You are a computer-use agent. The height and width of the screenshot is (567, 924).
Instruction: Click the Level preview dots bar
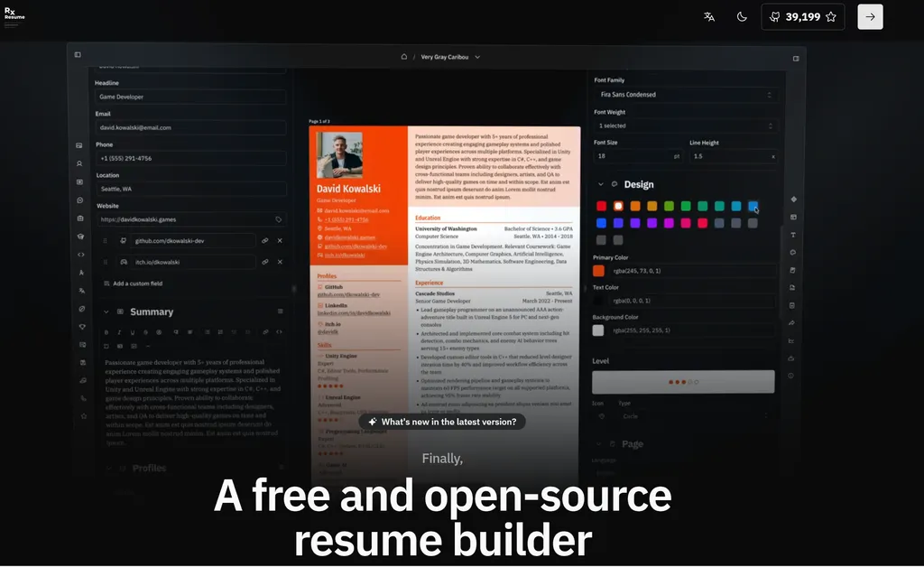683,381
